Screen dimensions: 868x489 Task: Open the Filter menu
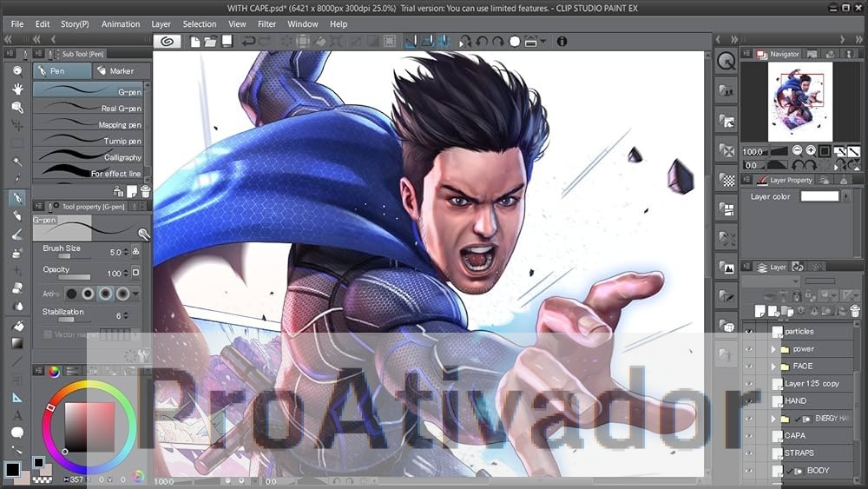pos(266,23)
